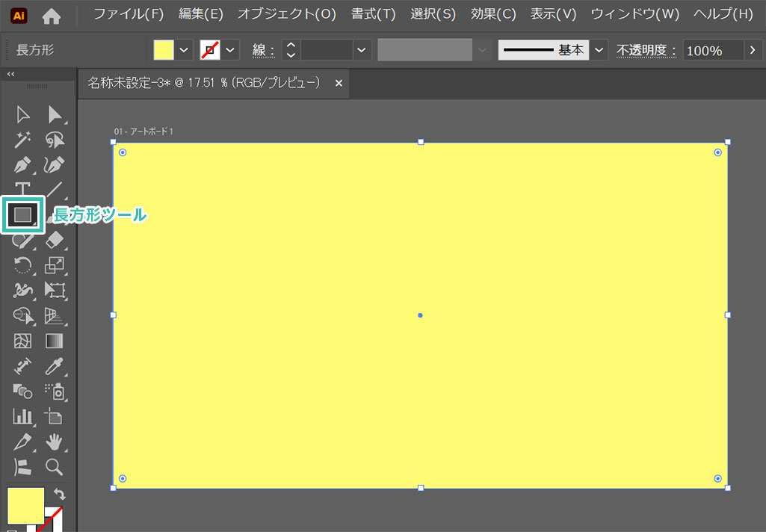Click the yellow fill swatch at toolbar bottom
Screen dimensions: 766x532
click(x=25, y=505)
